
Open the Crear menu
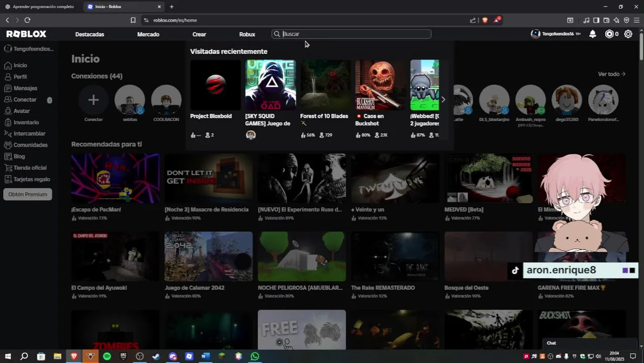(x=199, y=34)
